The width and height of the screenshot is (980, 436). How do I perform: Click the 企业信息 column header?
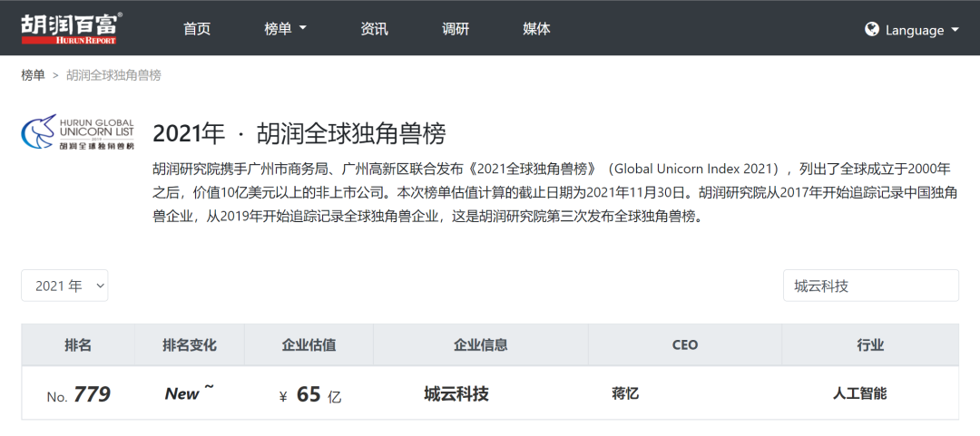481,344
